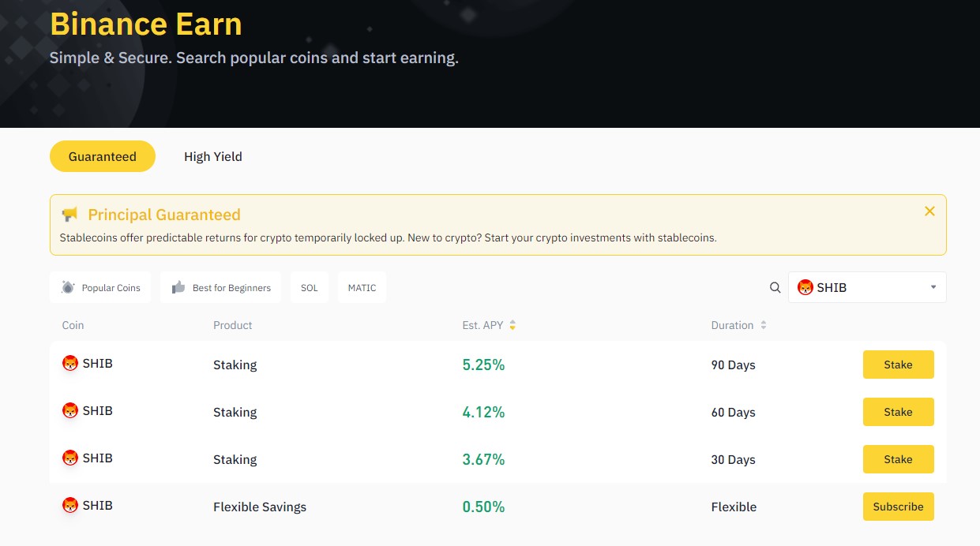Stake SHIB for 30 Days
This screenshot has width=980, height=546.
(x=898, y=459)
